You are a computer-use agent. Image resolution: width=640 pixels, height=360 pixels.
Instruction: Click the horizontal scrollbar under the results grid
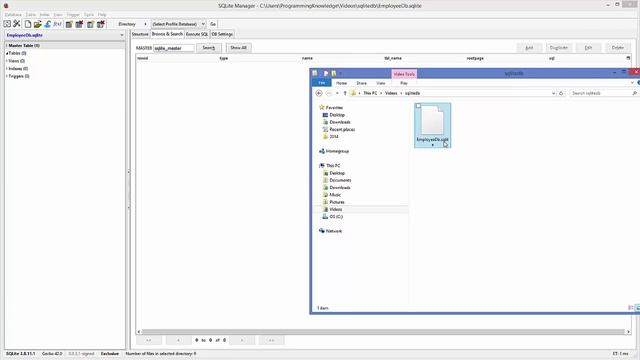383,331
